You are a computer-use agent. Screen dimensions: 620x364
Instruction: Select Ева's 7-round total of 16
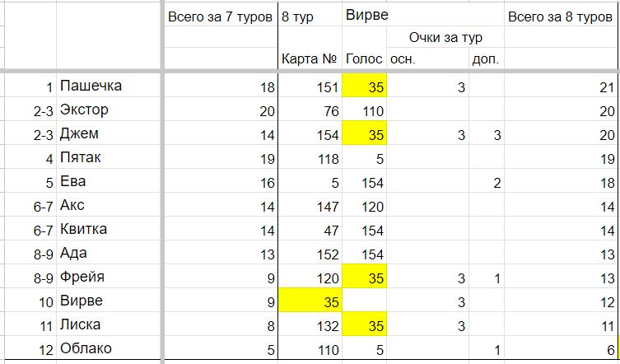pyautogui.click(x=220, y=182)
